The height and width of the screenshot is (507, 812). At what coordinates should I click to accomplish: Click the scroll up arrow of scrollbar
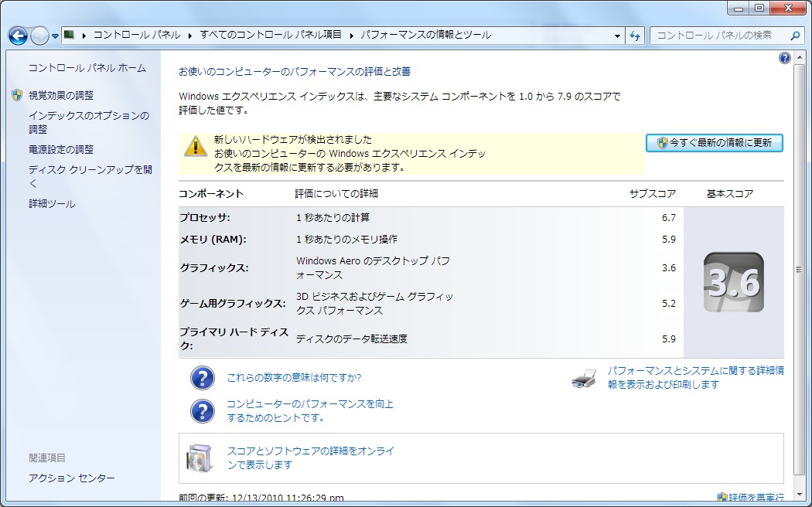(x=799, y=57)
